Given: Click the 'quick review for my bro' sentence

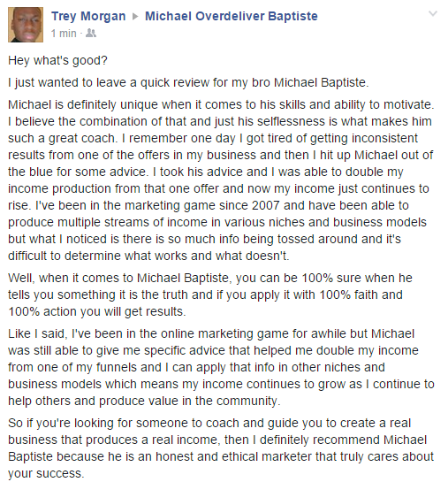Looking at the screenshot, I should tap(188, 82).
